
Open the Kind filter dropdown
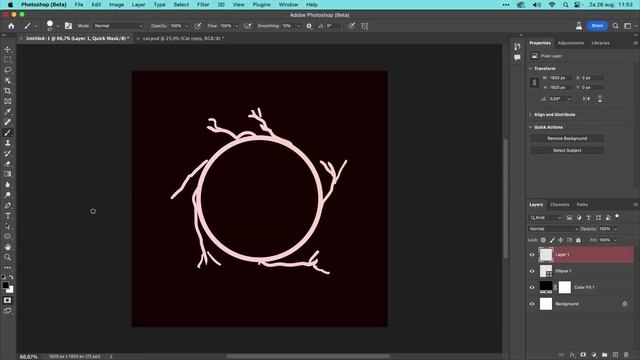546,218
